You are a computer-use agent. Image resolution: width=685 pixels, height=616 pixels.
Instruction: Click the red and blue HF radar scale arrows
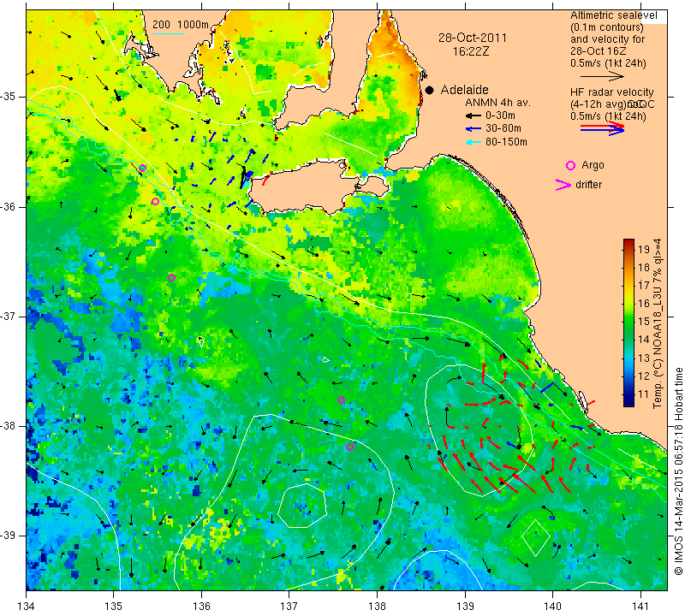pyautogui.click(x=602, y=128)
